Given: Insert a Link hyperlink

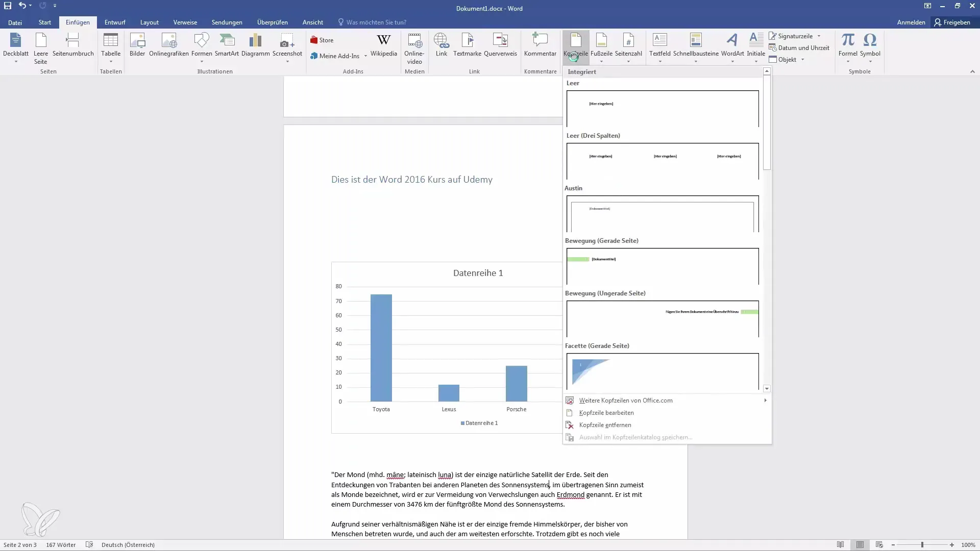Looking at the screenshot, I should point(442,45).
